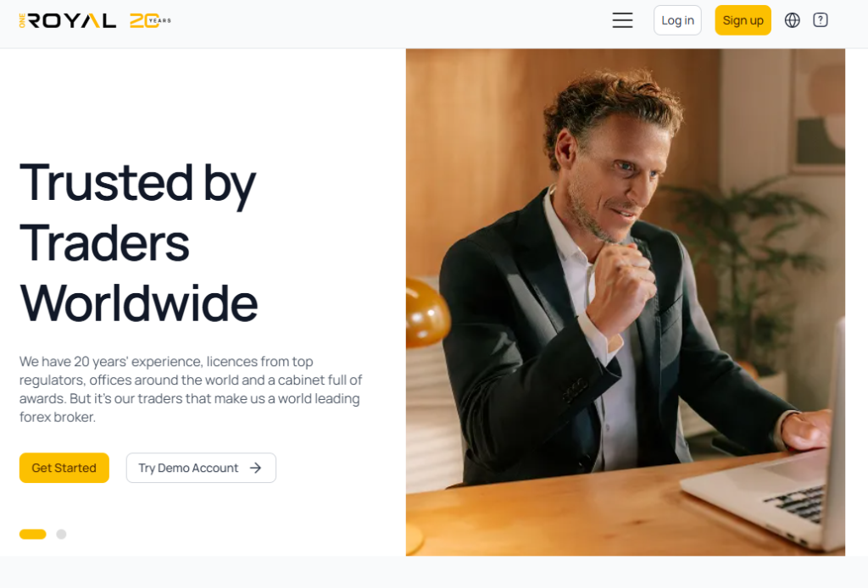
Task: Click the 20 years' experience description paragraph
Action: coord(191,389)
